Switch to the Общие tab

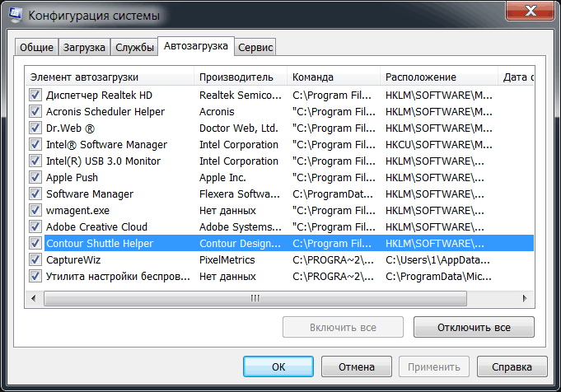coord(36,47)
